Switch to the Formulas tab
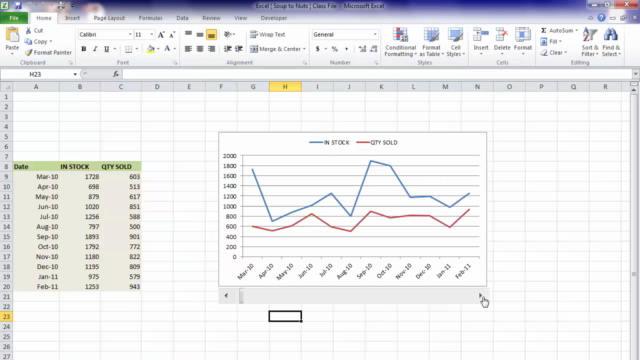Viewport: 640px width, 360px height. (150, 18)
